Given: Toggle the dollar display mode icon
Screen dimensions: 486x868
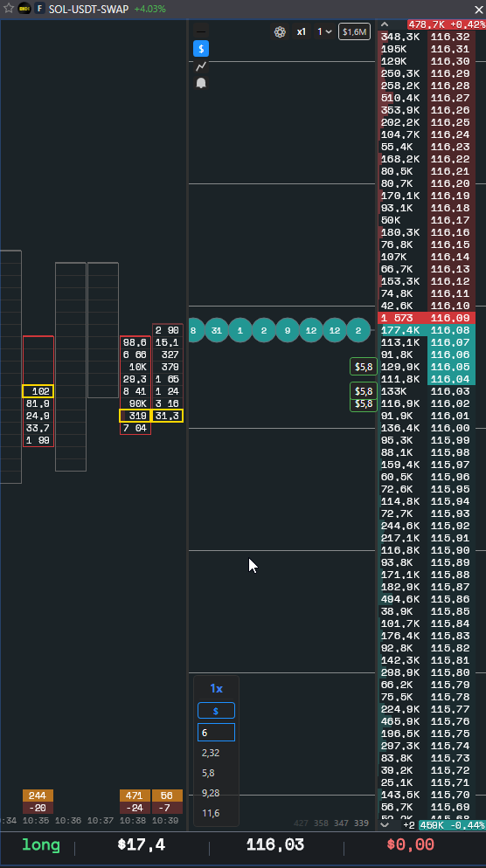Looking at the screenshot, I should [x=201, y=49].
